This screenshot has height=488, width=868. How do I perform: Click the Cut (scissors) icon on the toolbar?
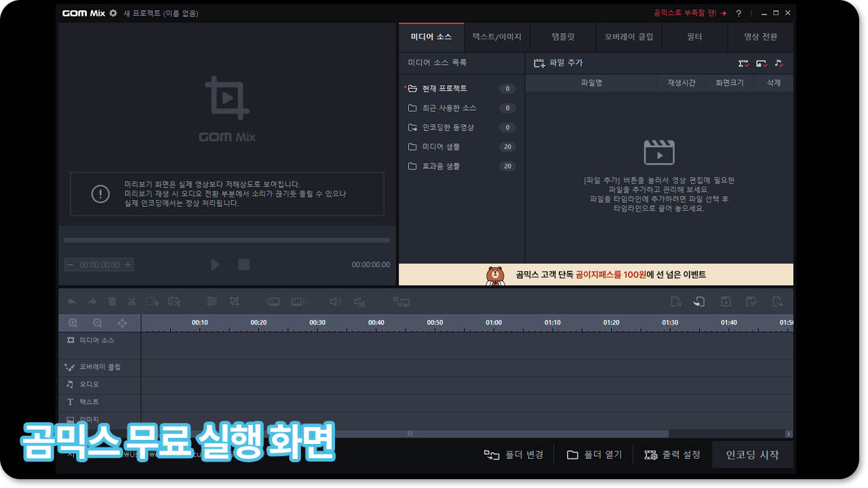click(132, 301)
